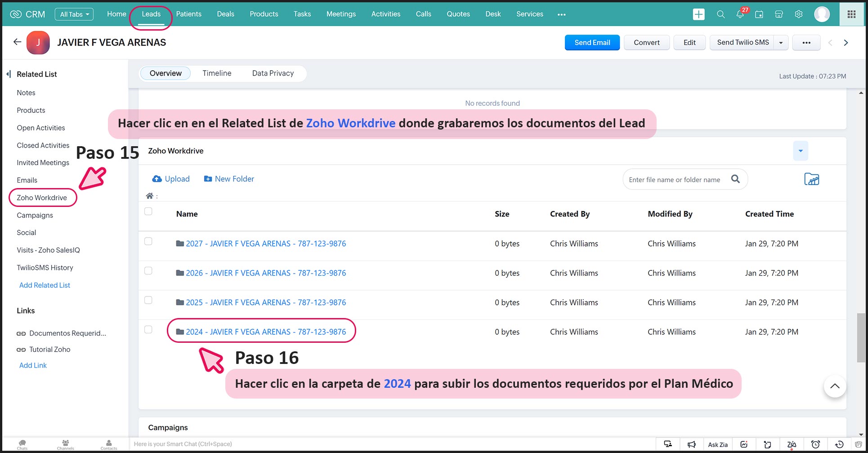Click the notifications bell icon
Image resolution: width=868 pixels, height=453 pixels.
tap(740, 14)
